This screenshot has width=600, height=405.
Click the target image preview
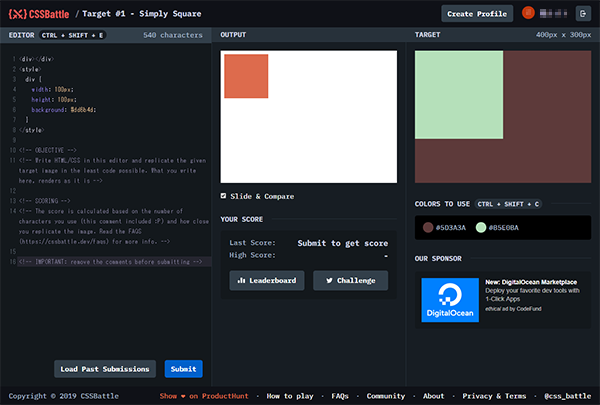coord(503,117)
